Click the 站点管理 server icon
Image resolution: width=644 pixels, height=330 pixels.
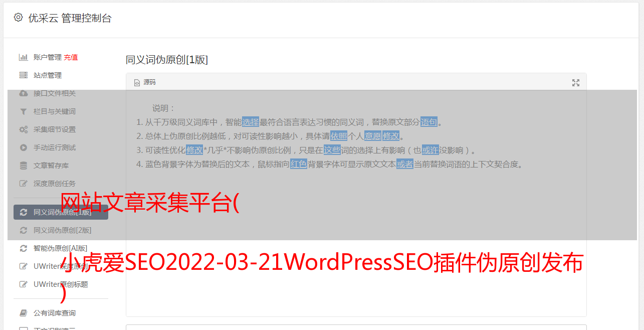pyautogui.click(x=23, y=75)
